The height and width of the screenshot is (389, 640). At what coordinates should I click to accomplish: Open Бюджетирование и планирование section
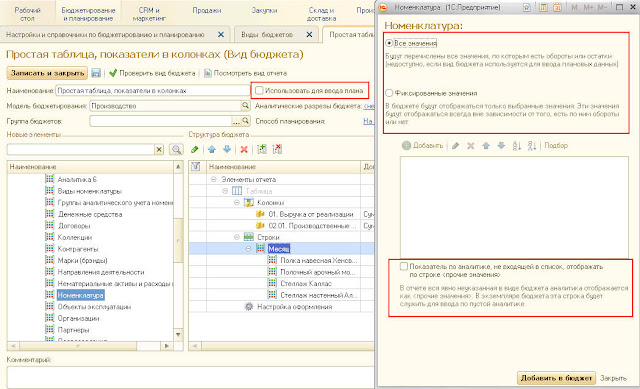(89, 14)
